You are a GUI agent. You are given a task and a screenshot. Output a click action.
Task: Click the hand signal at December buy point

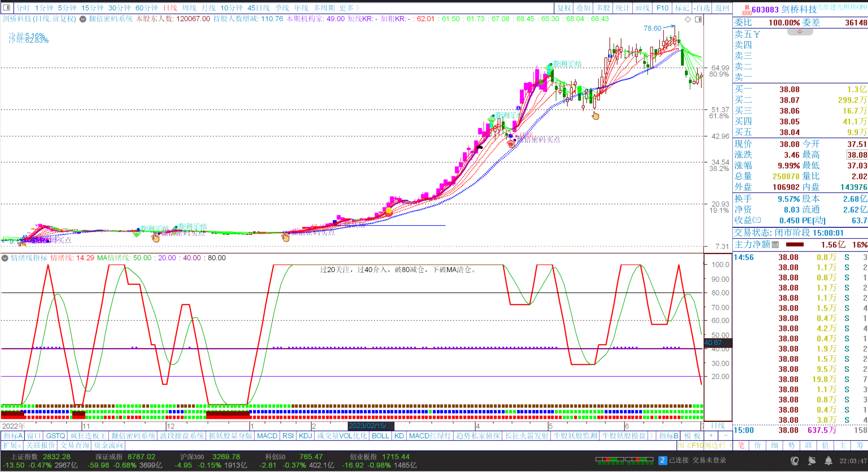[156, 238]
